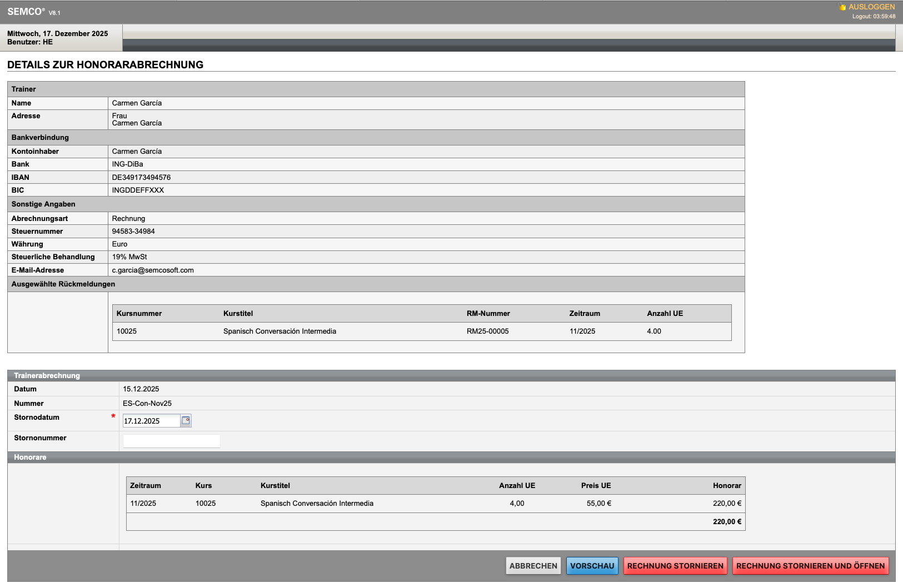This screenshot has height=588, width=903.
Task: Focus the Stornodatum date field
Action: click(151, 421)
